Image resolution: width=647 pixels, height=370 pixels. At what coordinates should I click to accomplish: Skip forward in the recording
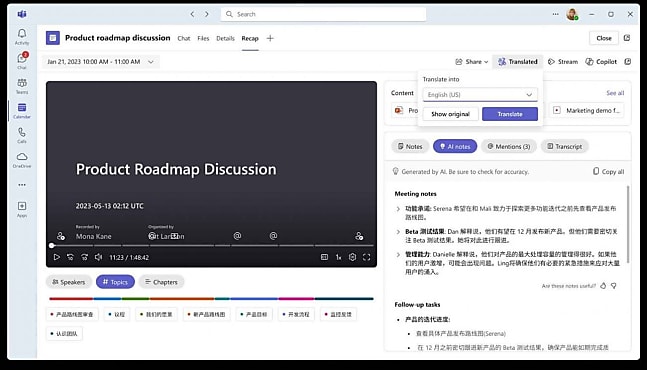coord(84,257)
